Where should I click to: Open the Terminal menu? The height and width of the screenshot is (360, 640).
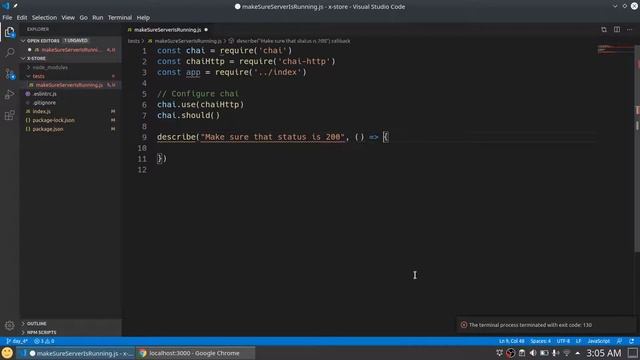120,18
